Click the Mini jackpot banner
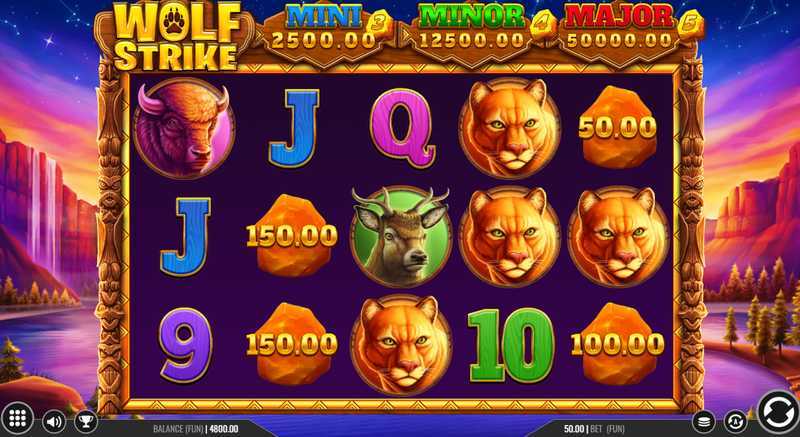This screenshot has width=800, height=437. click(326, 32)
